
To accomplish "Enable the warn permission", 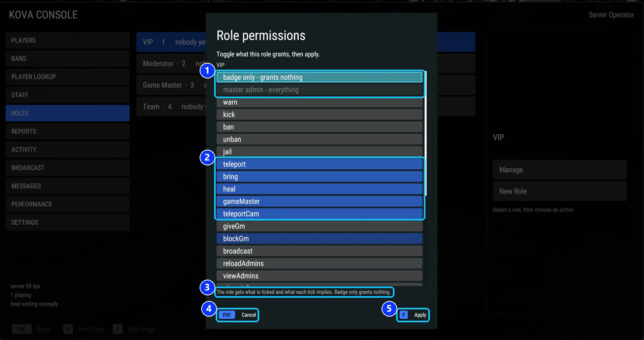I will (x=319, y=102).
